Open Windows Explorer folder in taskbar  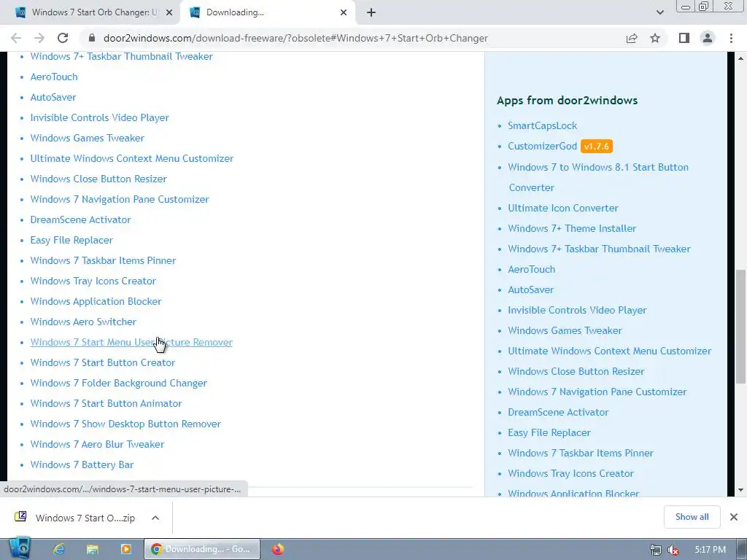pyautogui.click(x=93, y=549)
